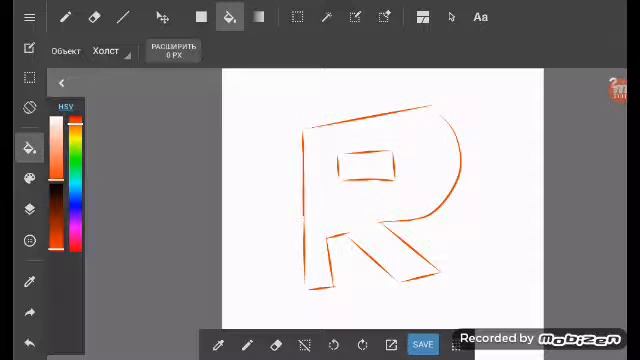
Task: Open the hamburger main menu
Action: pyautogui.click(x=29, y=17)
